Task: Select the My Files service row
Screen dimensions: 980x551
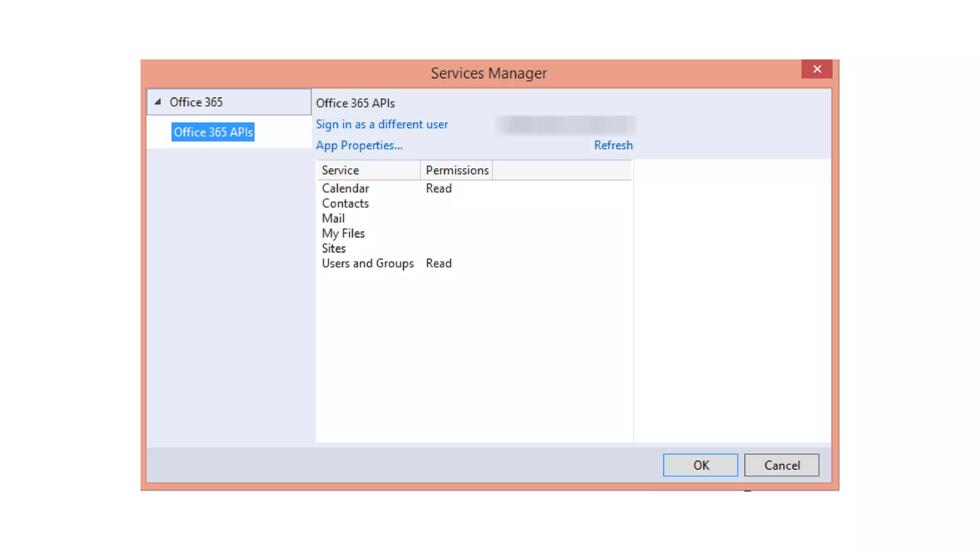Action: (x=343, y=233)
